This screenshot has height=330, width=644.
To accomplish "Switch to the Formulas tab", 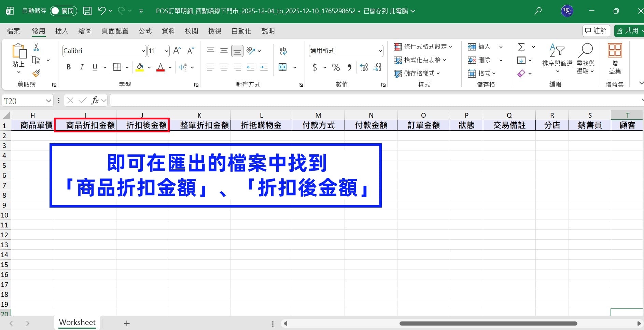I will pyautogui.click(x=145, y=31).
